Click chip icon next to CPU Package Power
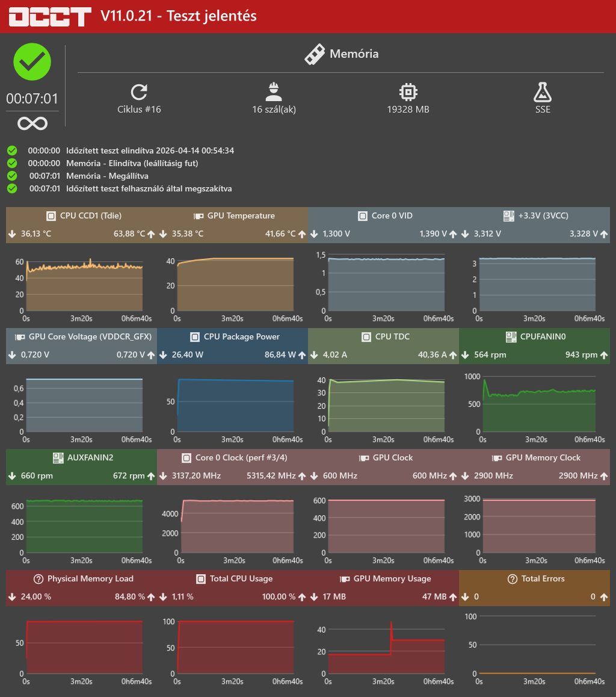Screen dimensions: 616x697 pyautogui.click(x=195, y=337)
